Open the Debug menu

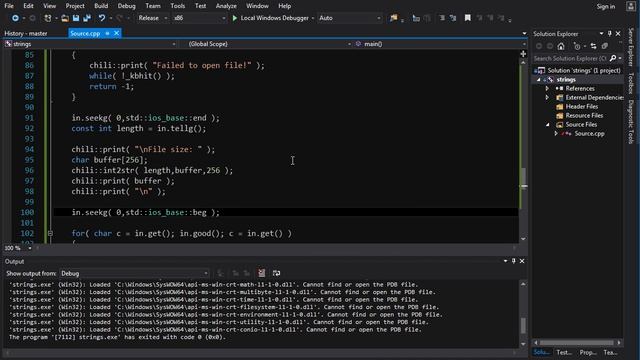127,6
